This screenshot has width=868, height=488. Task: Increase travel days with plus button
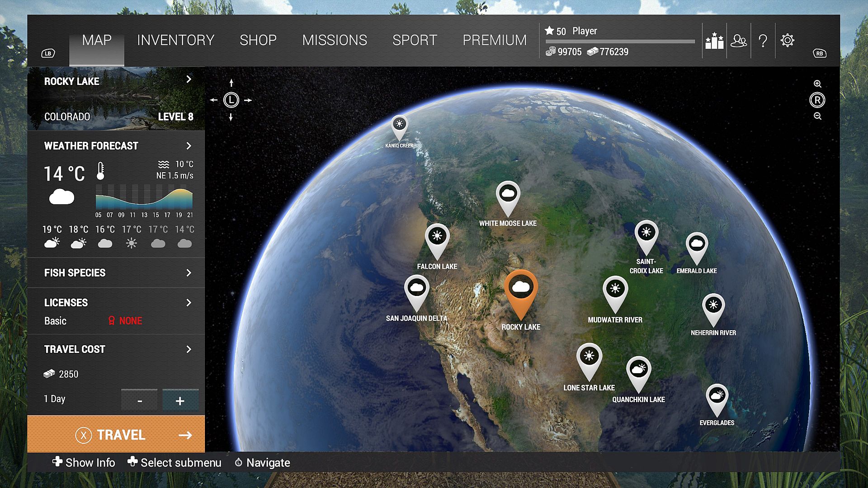(180, 400)
